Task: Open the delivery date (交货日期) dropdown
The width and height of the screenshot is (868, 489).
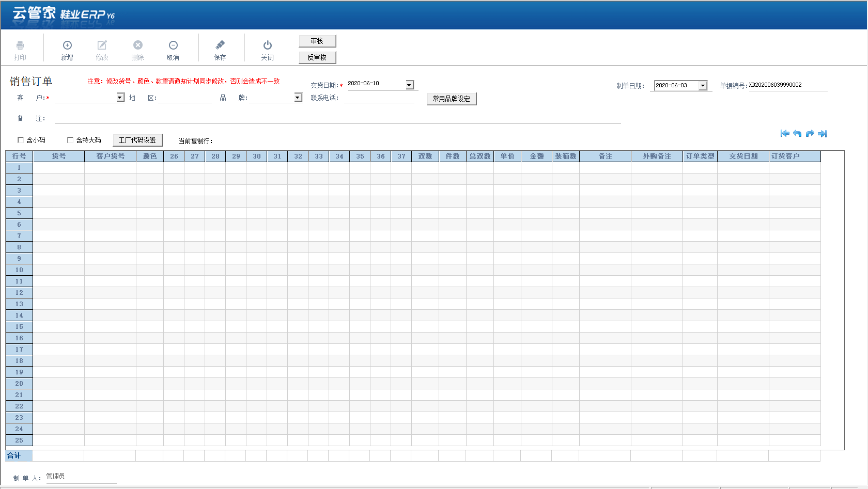Action: [x=410, y=85]
